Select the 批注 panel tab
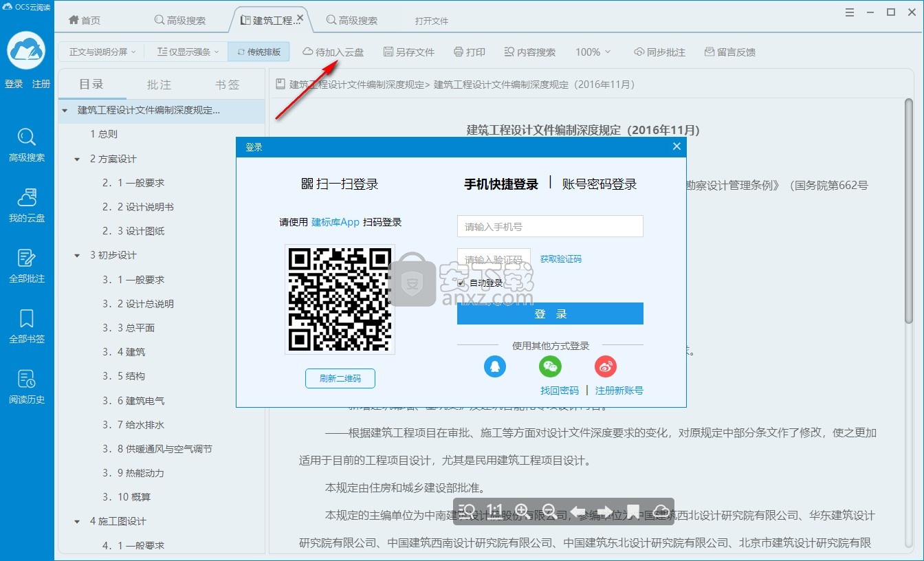 [x=159, y=85]
